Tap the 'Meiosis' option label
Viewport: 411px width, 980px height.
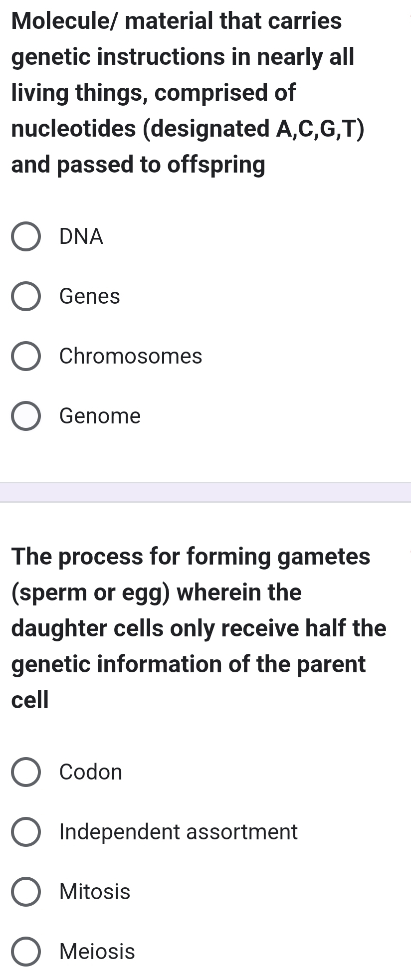pyautogui.click(x=97, y=952)
